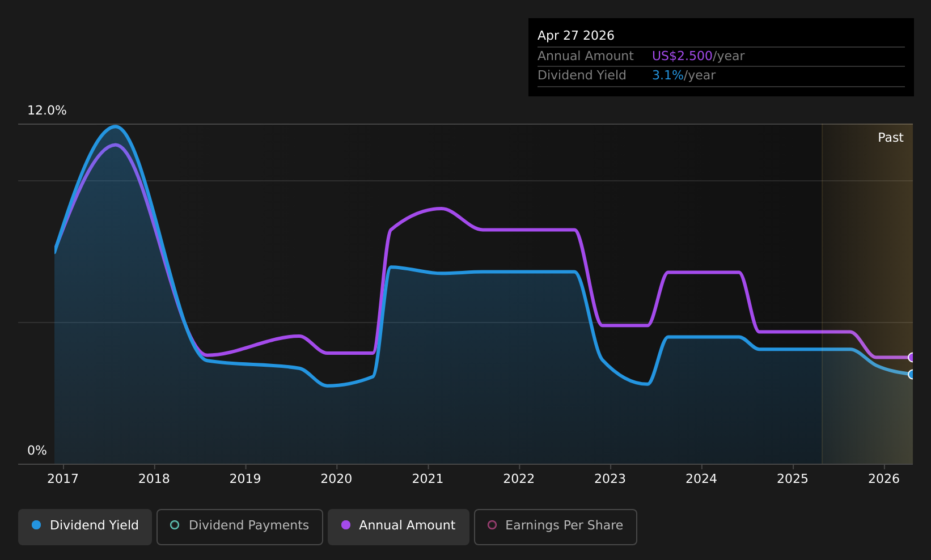Click the 2019 x-axis label
The height and width of the screenshot is (560, 931).
point(246,479)
